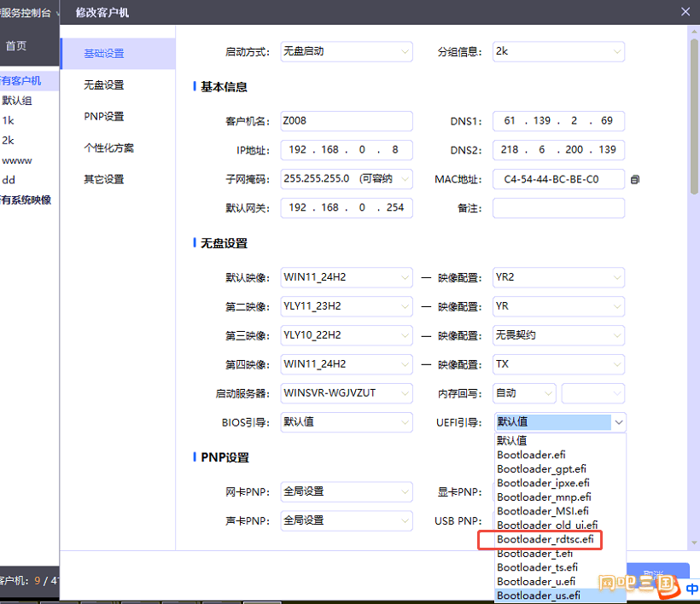Expand the 第三映像 dropdown
The height and width of the screenshot is (604, 700).
point(347,335)
